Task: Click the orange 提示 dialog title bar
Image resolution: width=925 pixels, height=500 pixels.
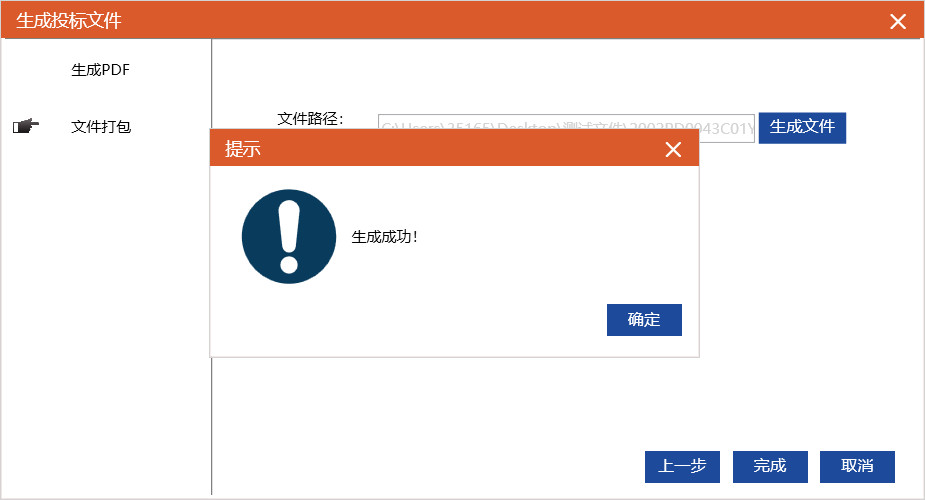Action: click(454, 147)
